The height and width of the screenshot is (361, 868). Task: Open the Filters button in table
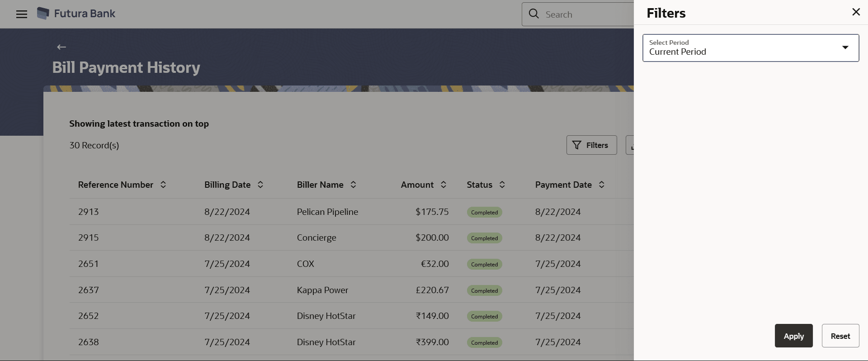coord(591,145)
